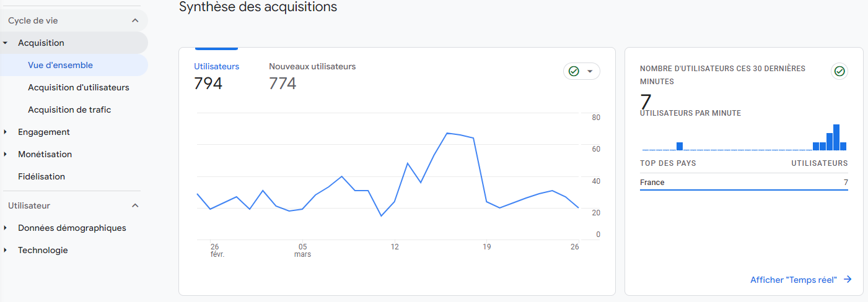Click Afficher "Temps réel" link
The height and width of the screenshot is (302, 868).
point(793,280)
